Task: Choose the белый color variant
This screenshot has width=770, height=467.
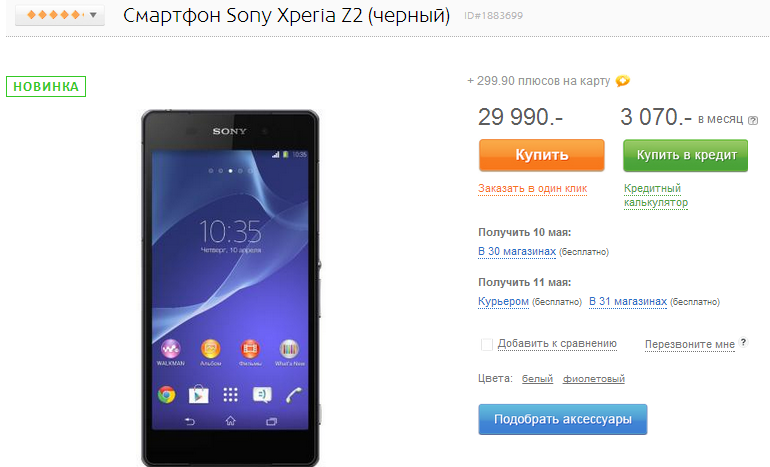Action: 537,379
